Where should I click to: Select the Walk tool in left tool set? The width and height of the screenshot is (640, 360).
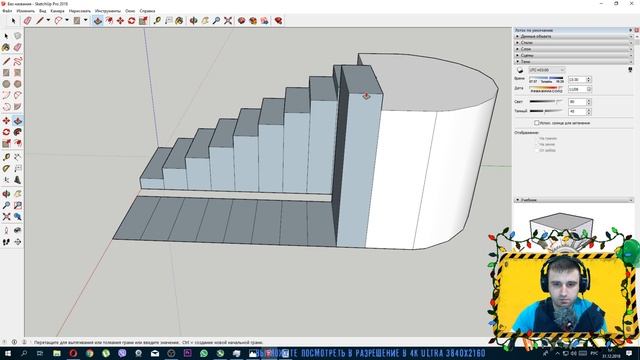click(x=6, y=242)
